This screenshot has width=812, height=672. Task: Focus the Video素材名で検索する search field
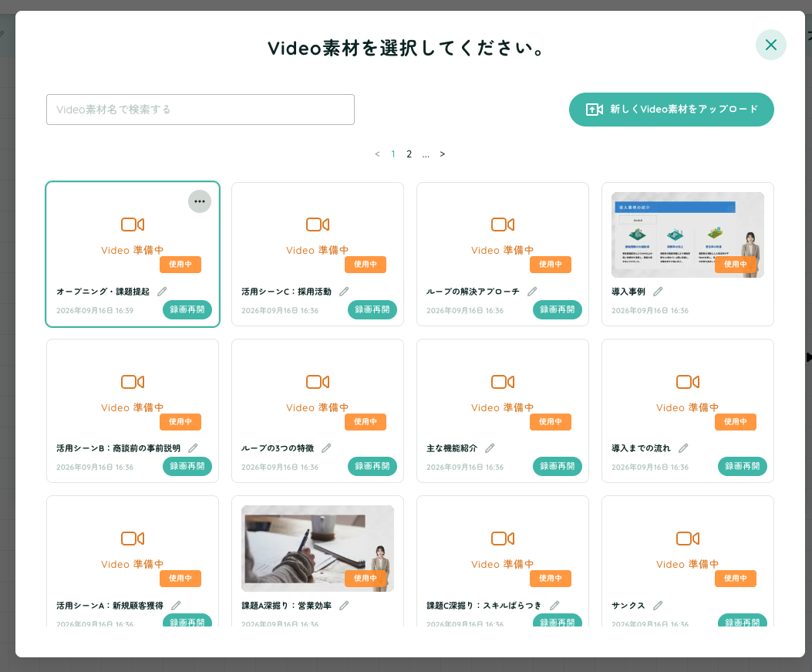[200, 110]
